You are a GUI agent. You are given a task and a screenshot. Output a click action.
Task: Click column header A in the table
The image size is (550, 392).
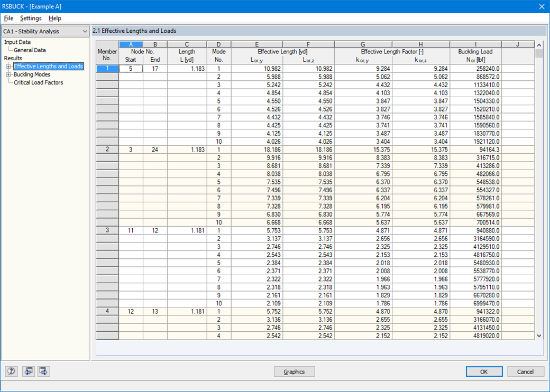130,44
